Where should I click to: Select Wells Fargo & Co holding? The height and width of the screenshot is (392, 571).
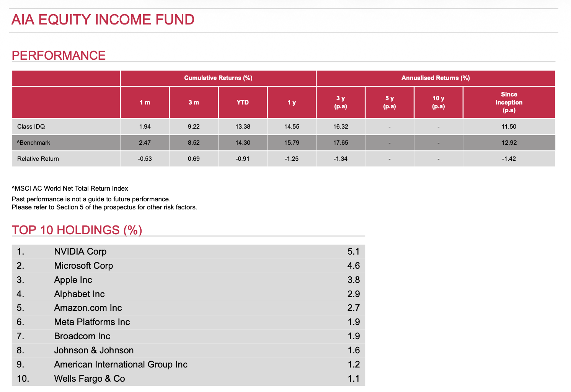pyautogui.click(x=90, y=379)
